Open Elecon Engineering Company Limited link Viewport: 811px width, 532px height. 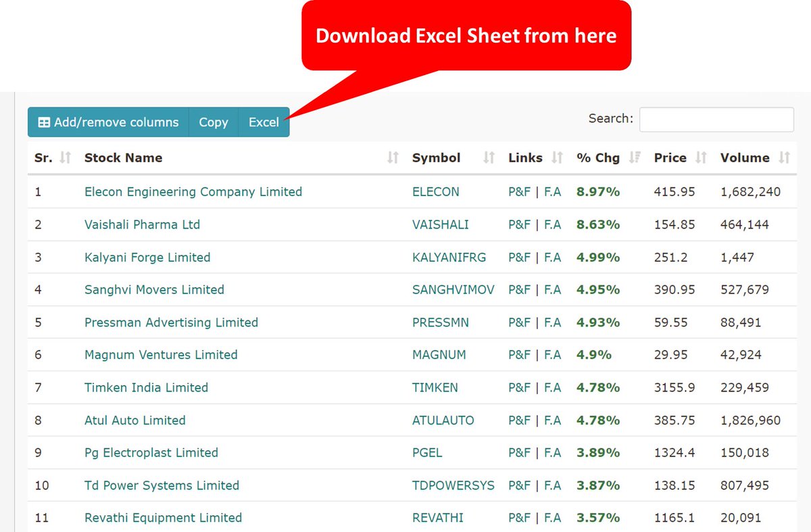coord(193,192)
